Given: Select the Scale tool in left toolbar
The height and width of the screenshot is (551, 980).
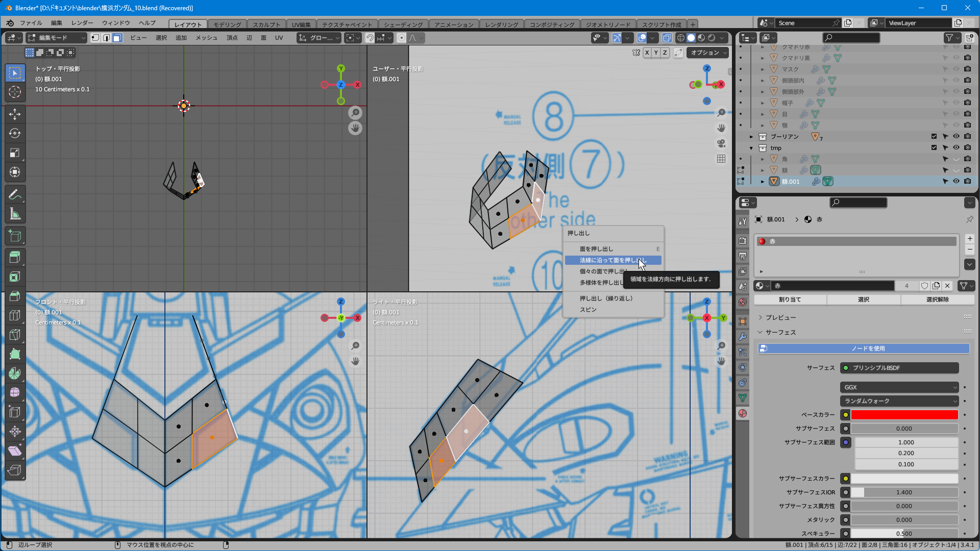Looking at the screenshot, I should click(x=15, y=153).
